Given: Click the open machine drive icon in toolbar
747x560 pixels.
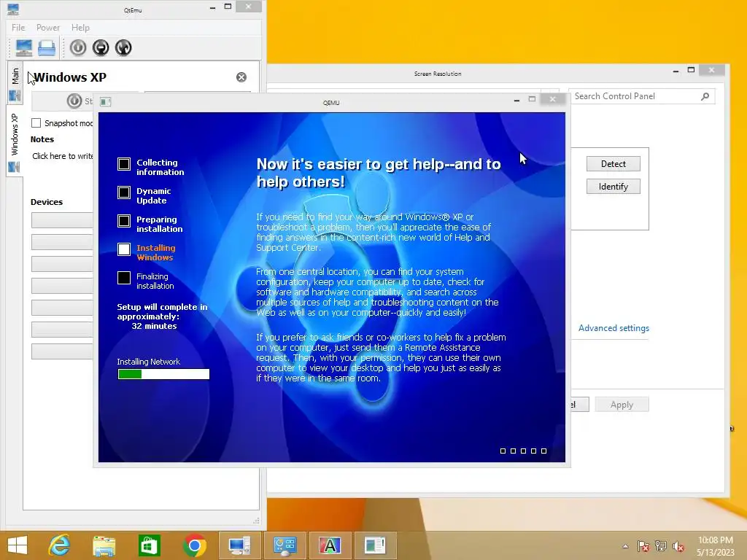Looking at the screenshot, I should [x=47, y=47].
